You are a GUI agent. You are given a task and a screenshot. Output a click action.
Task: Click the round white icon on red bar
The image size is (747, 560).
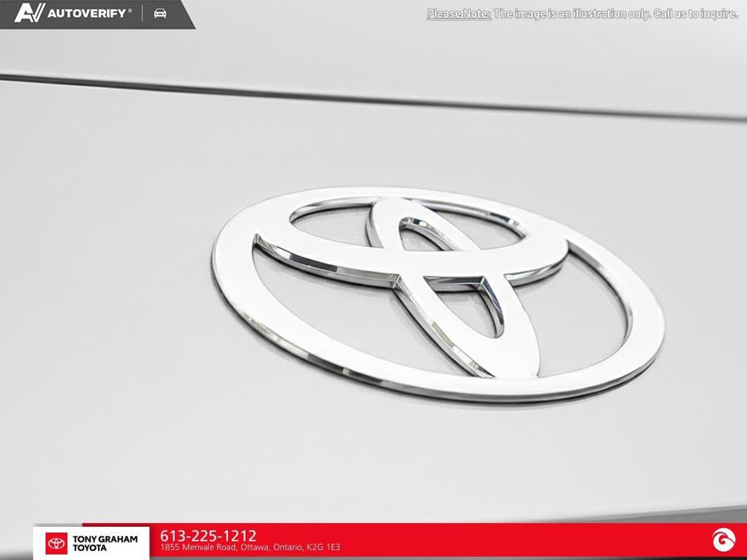point(724,540)
